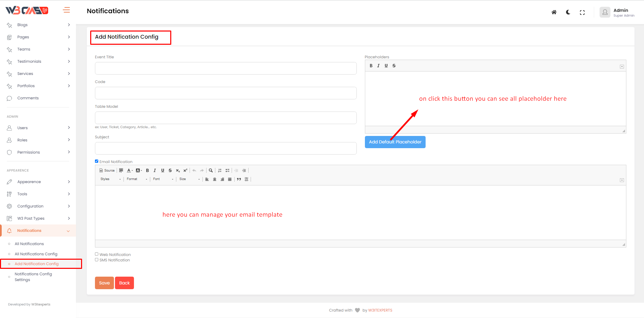This screenshot has height=318, width=644.
Task: Click the home icon in the header
Action: (x=554, y=12)
